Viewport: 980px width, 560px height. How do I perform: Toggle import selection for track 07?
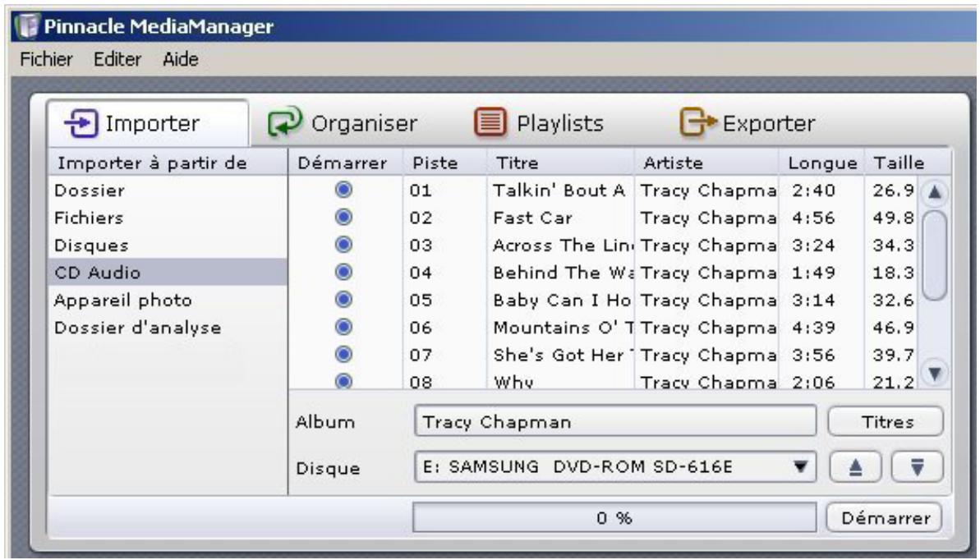(x=343, y=355)
